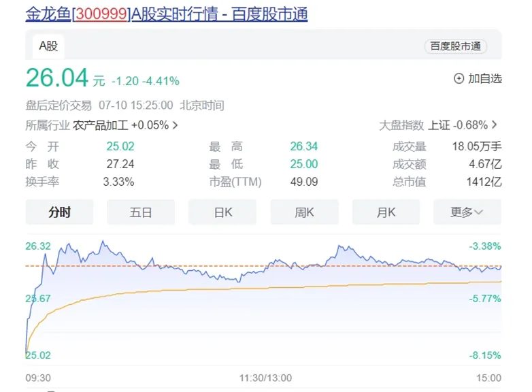This screenshot has width=532, height=392.
Task: Click 最高 value 26.34
Action: (x=304, y=146)
